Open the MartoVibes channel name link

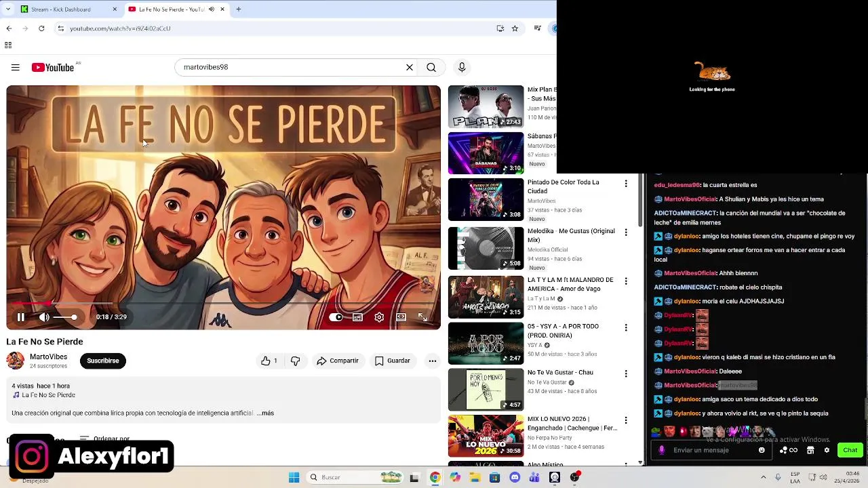click(48, 357)
